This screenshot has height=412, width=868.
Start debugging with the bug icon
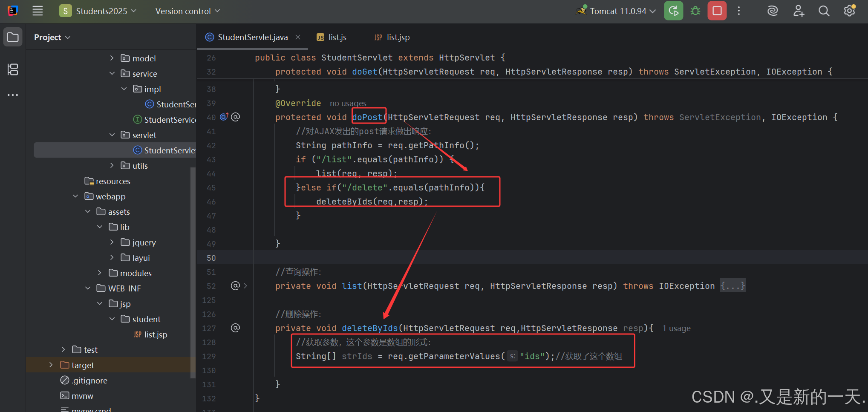[x=695, y=11]
